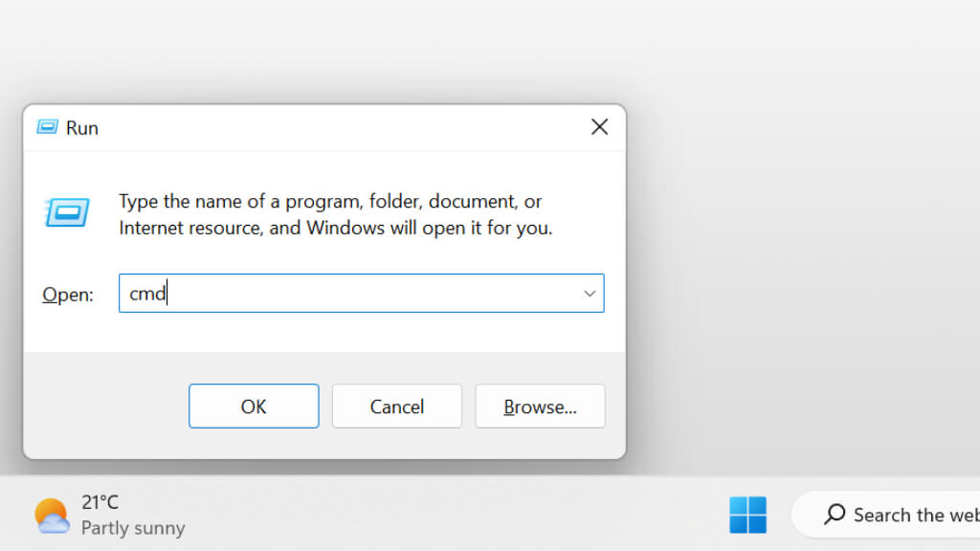
Task: Click the Browse... button
Action: pos(540,407)
